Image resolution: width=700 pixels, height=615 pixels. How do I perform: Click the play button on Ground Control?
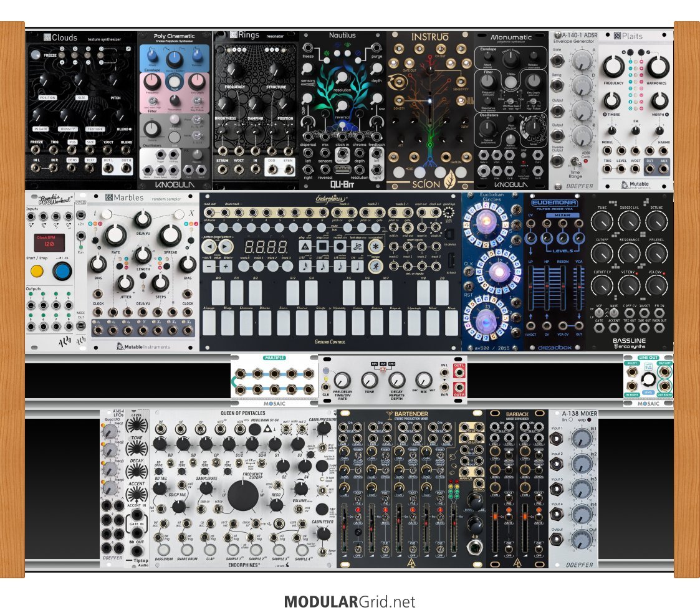coord(305,246)
